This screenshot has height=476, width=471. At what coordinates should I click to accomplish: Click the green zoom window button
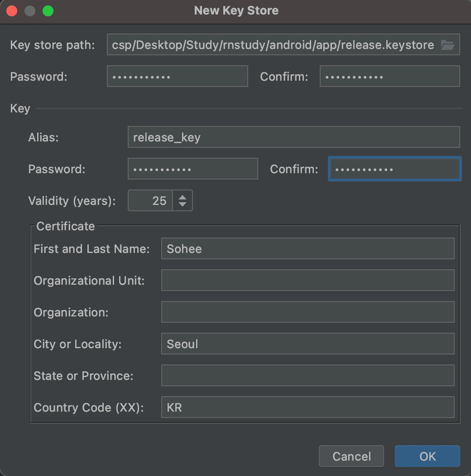[48, 11]
